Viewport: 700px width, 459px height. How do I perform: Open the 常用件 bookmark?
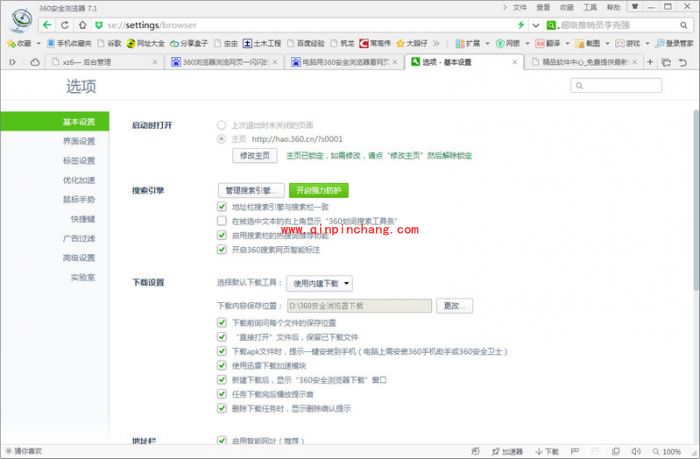(x=375, y=43)
